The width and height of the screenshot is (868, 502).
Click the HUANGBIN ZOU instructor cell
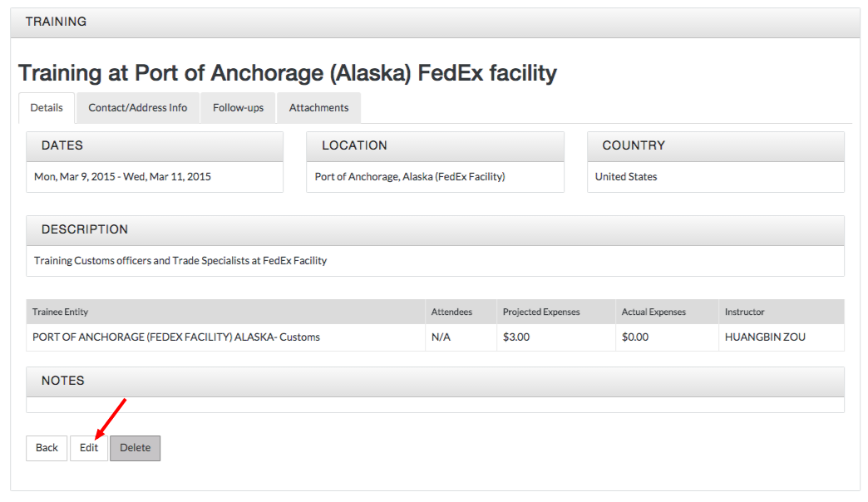(765, 337)
